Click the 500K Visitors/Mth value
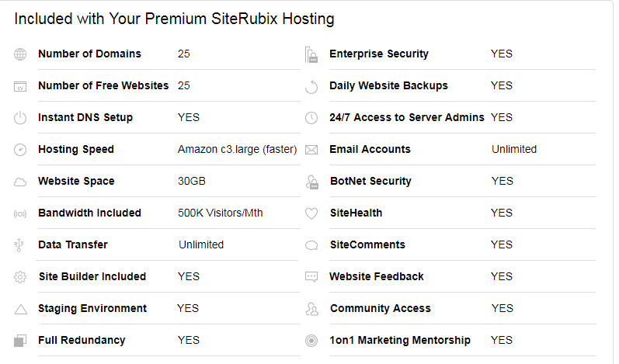 (x=221, y=213)
